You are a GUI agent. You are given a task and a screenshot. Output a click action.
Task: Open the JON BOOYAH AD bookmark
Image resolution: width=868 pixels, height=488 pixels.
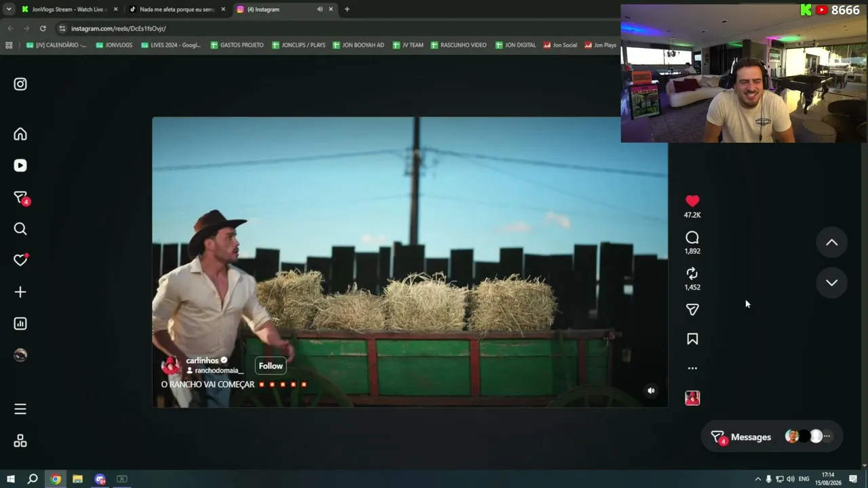tap(358, 45)
